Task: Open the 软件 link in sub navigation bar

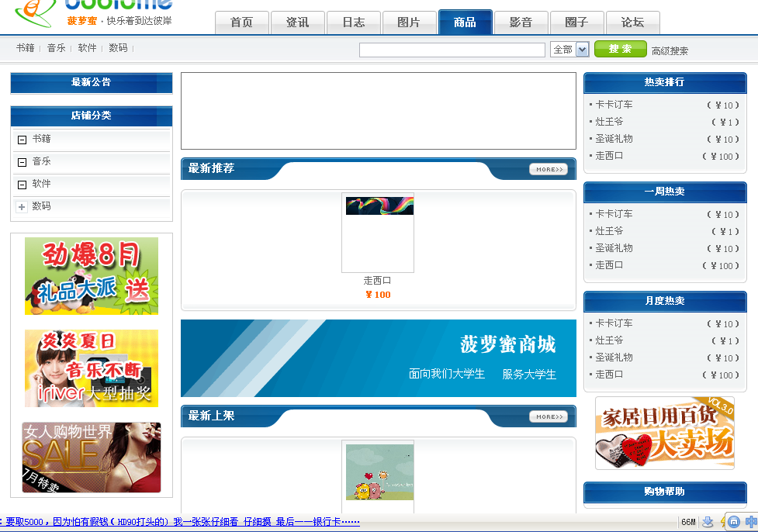Action: (87, 48)
